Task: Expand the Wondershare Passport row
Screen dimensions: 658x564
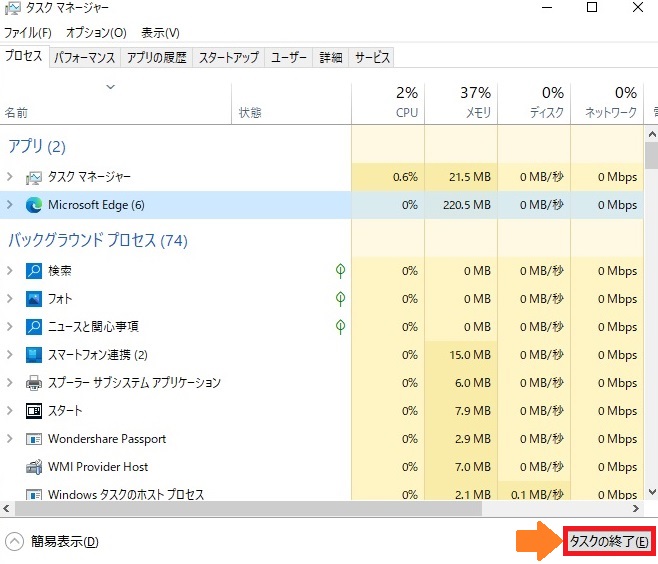Action: [10, 439]
